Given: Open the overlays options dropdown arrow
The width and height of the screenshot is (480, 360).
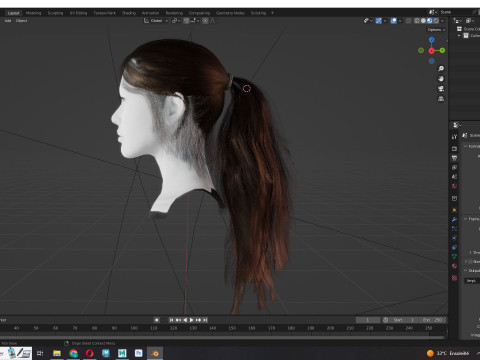Looking at the screenshot, I should click(x=400, y=21).
